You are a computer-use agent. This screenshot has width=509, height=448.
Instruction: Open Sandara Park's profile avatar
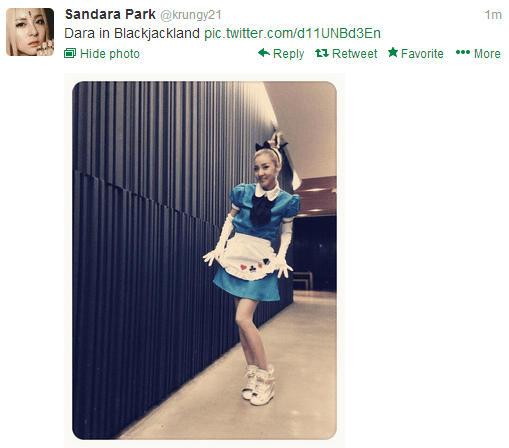tap(30, 32)
